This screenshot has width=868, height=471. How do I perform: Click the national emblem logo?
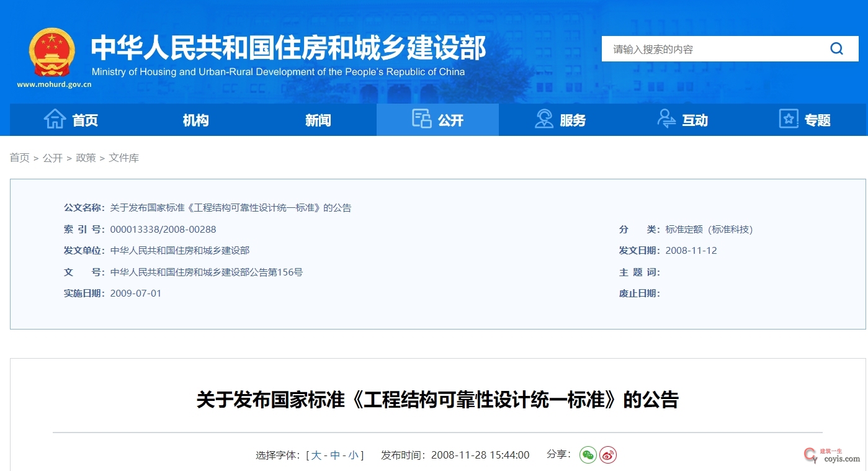53,52
